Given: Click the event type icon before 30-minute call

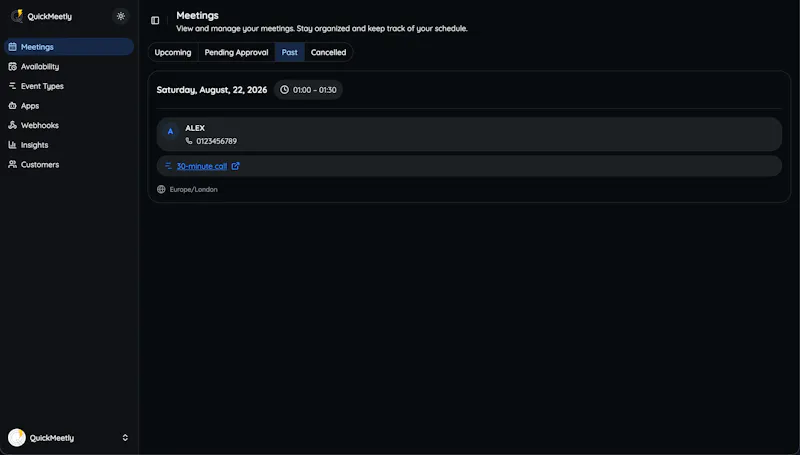Looking at the screenshot, I should coord(168,166).
